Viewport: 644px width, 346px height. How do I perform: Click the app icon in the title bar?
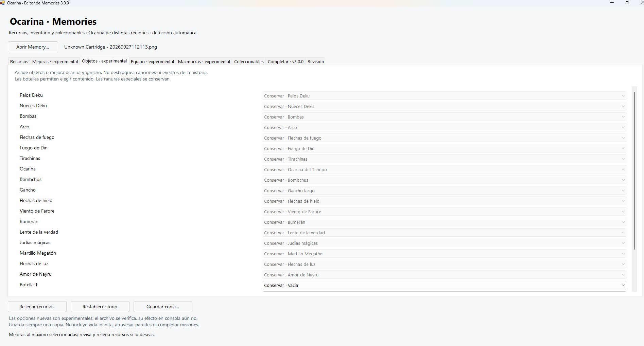[3, 3]
